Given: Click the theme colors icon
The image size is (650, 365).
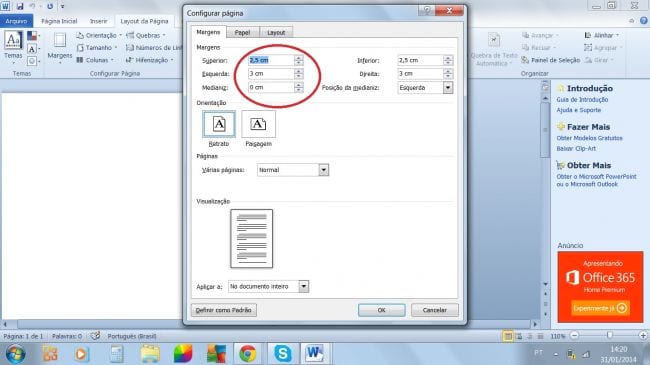Looking at the screenshot, I should point(32,36).
